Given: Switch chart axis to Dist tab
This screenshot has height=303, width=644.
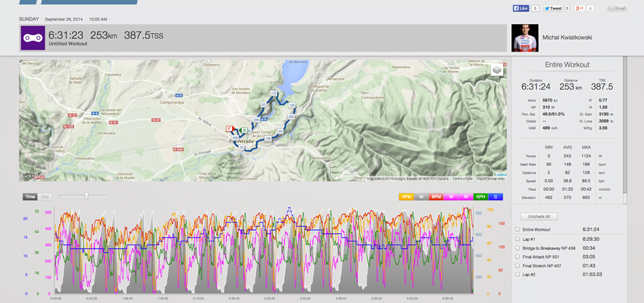Looking at the screenshot, I should click(44, 197).
